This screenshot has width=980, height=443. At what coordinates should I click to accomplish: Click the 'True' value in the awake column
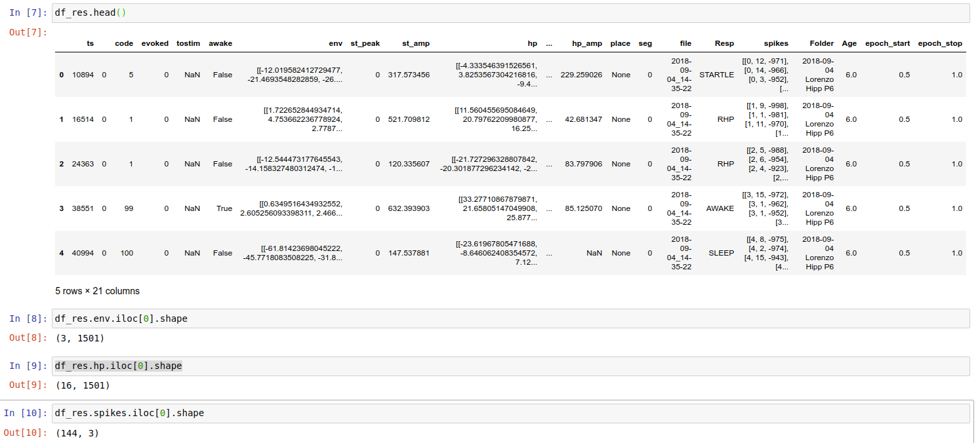pyautogui.click(x=224, y=208)
